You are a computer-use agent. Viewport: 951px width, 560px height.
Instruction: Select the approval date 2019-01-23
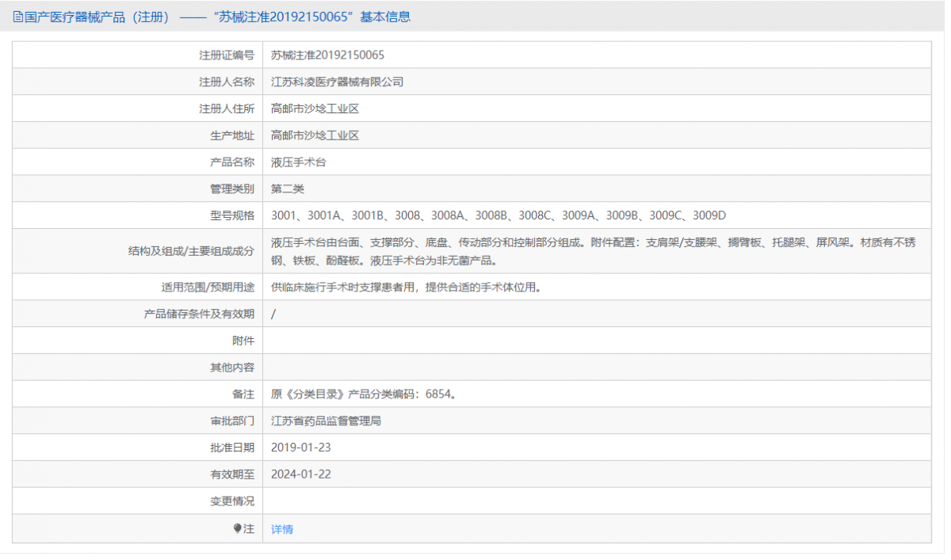(300, 448)
